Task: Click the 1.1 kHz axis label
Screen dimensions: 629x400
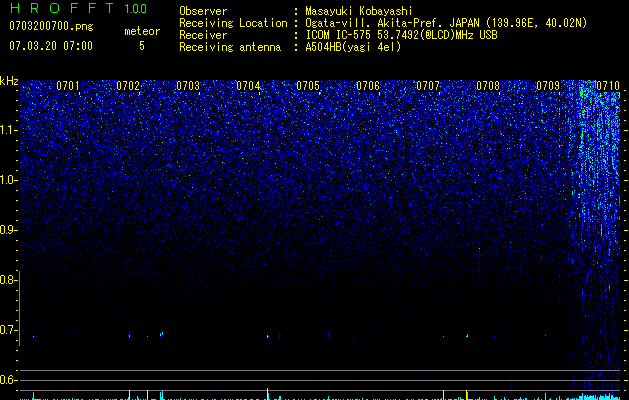Action: coord(9,130)
